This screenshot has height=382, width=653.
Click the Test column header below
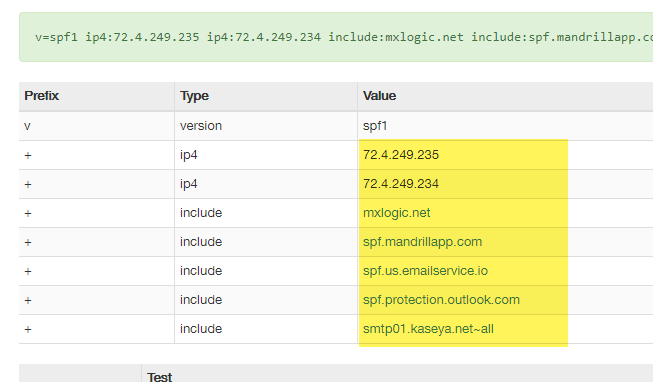pos(160,377)
